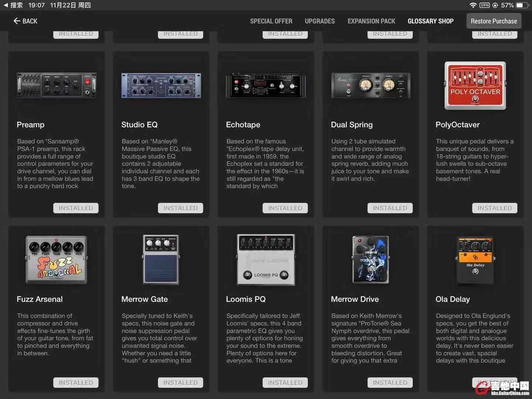Open the Echotape rack unit image

coord(266,85)
